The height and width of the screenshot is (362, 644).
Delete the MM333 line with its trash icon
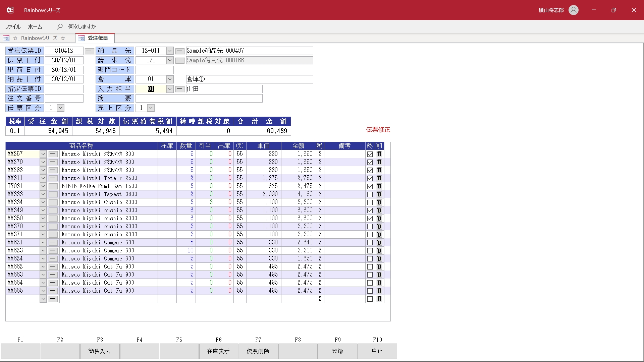coord(379,194)
